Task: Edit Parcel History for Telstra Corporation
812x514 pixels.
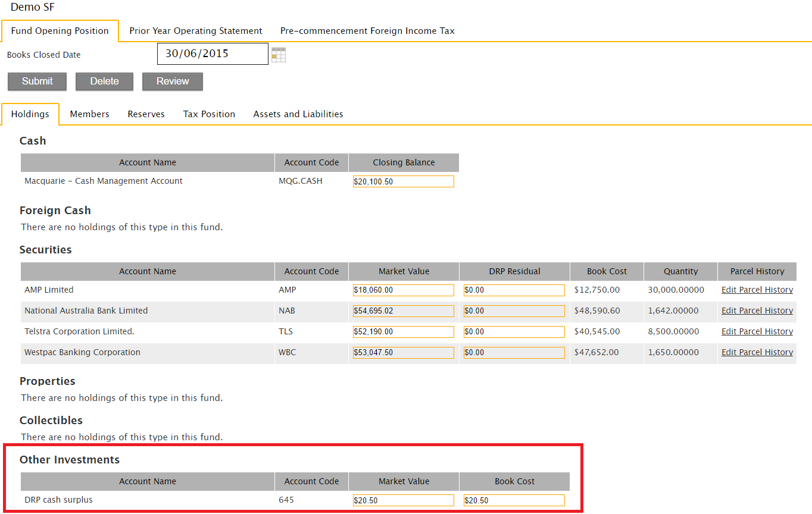Action: [x=757, y=331]
